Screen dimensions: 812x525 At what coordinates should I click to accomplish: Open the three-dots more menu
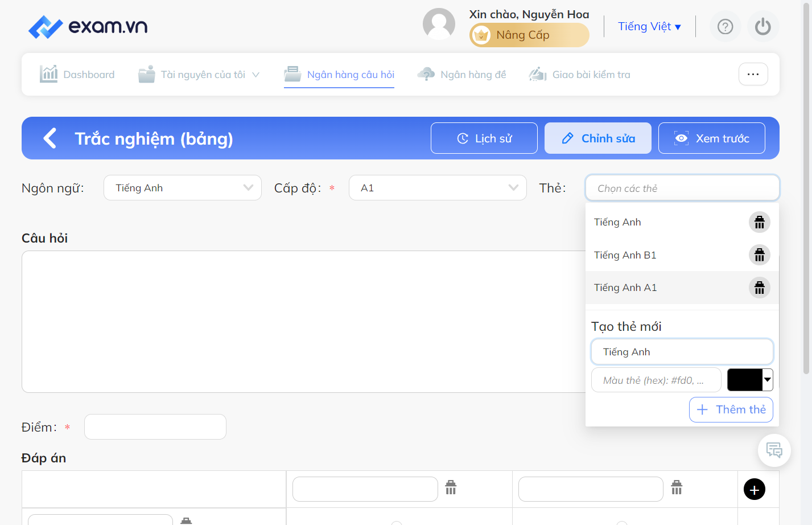click(x=753, y=74)
